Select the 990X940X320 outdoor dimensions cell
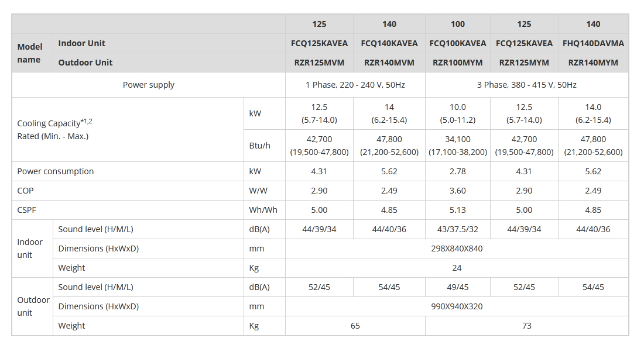 click(457, 306)
